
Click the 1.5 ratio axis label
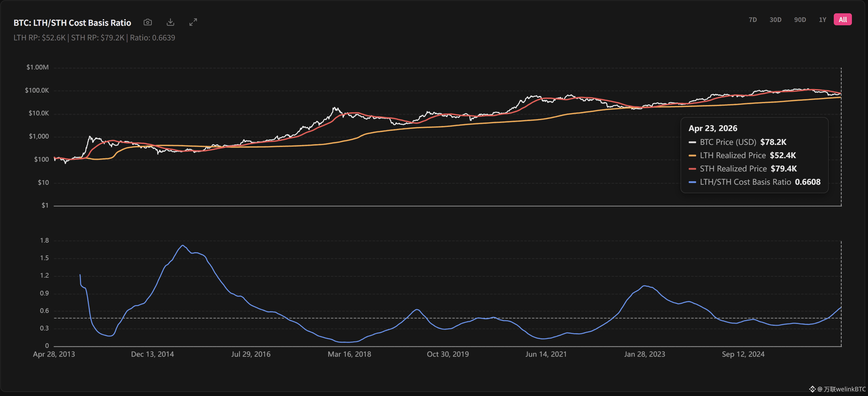click(44, 258)
